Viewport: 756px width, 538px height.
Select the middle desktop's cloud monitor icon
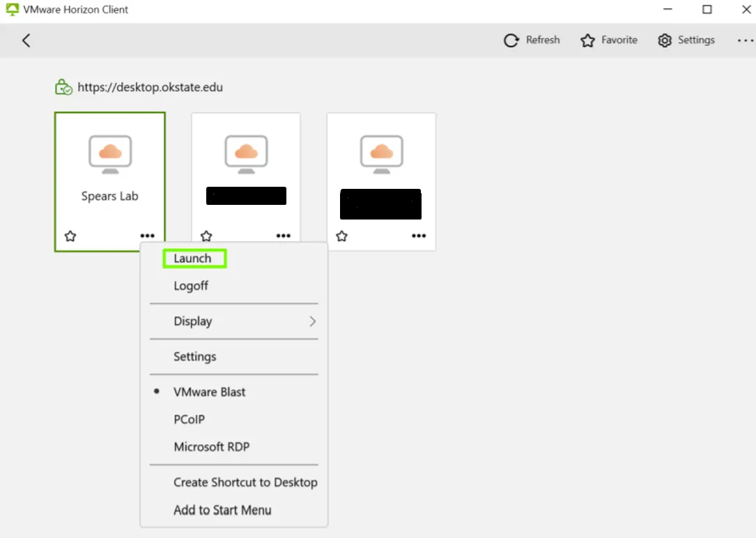246,154
